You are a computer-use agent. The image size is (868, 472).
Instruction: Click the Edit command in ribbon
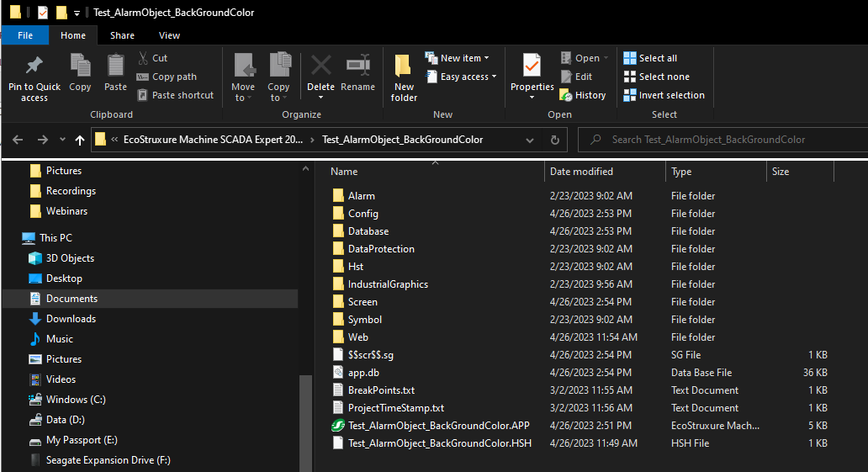point(576,77)
